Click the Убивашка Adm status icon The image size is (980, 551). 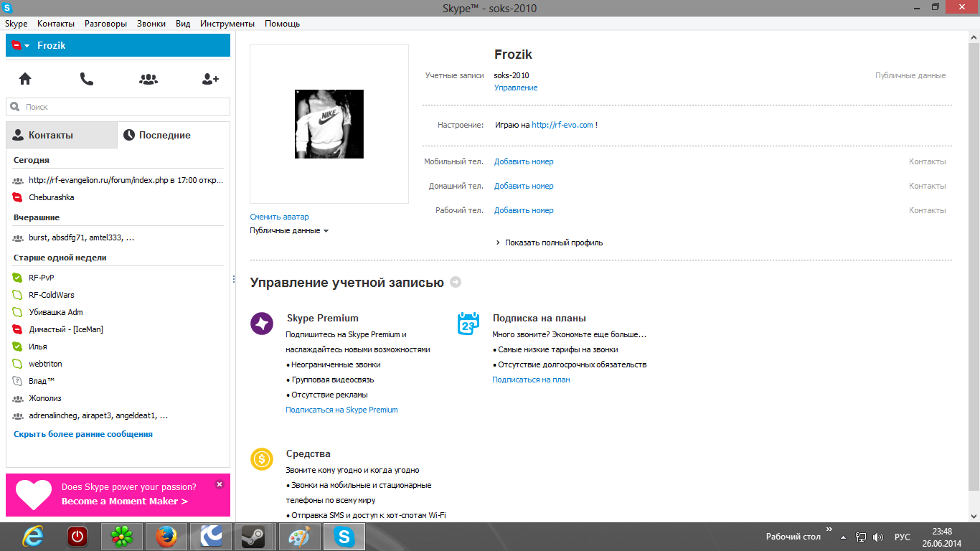click(x=18, y=312)
